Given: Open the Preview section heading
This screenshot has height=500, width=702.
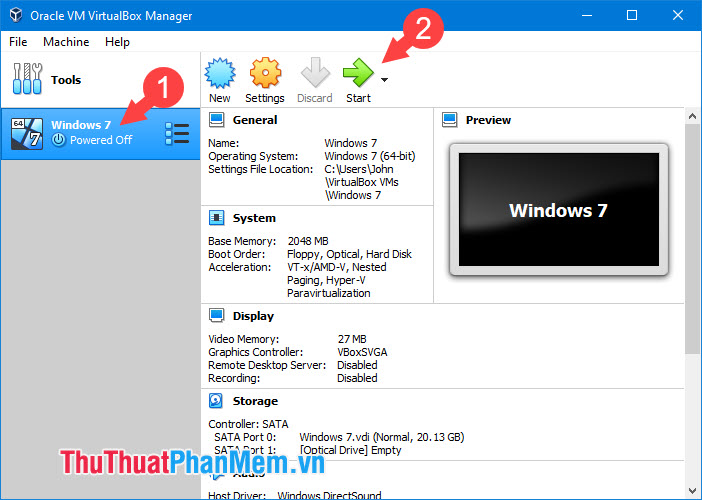Looking at the screenshot, I should pyautogui.click(x=488, y=120).
